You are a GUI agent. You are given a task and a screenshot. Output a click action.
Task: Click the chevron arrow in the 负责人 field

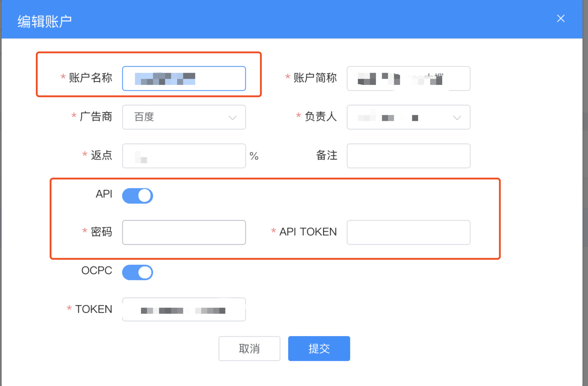tap(457, 118)
